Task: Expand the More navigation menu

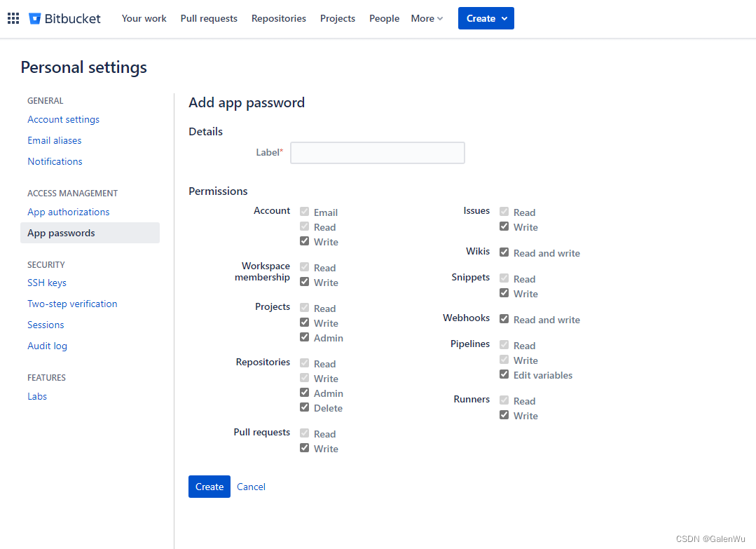Action: tap(425, 18)
